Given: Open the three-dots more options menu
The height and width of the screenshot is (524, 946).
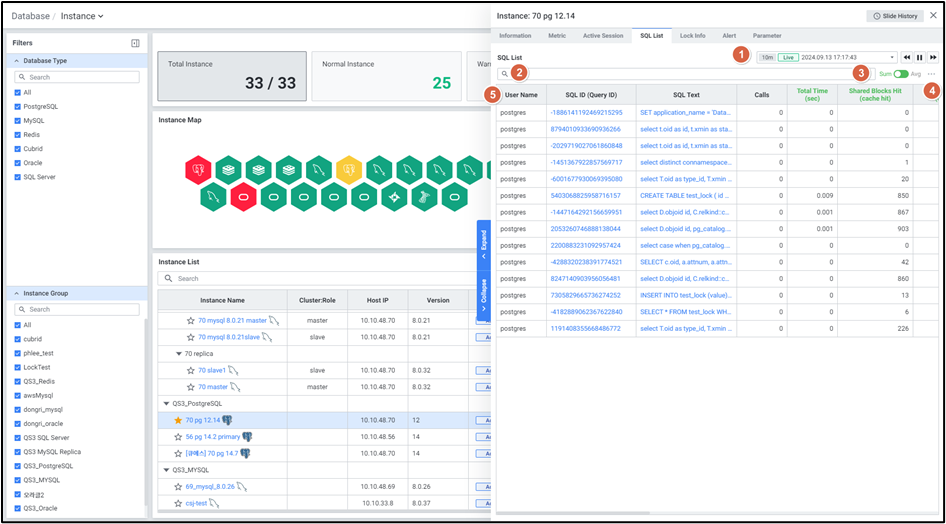Looking at the screenshot, I should tap(932, 74).
